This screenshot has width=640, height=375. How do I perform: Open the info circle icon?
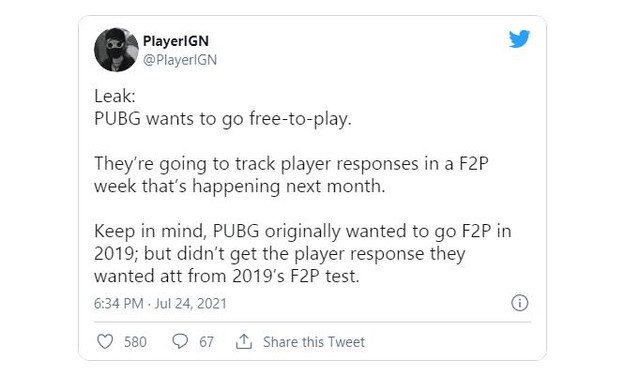520,303
